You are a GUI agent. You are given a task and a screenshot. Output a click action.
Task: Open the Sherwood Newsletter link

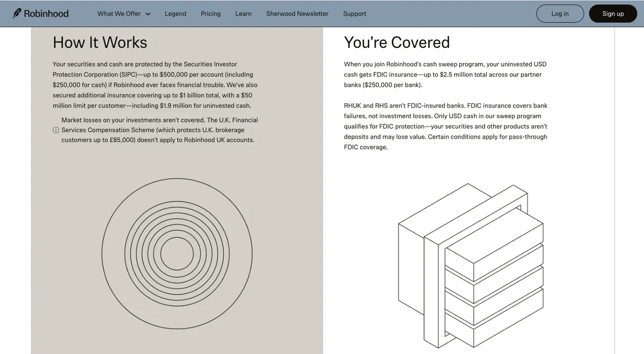pos(297,13)
